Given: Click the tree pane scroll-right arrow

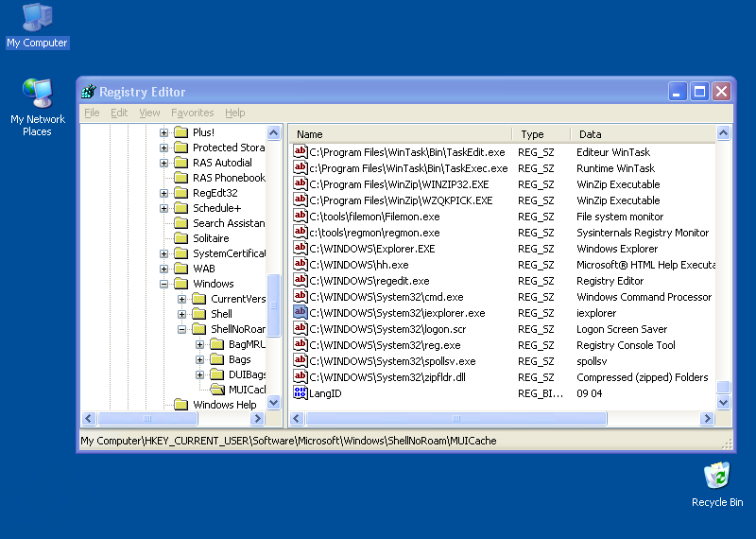Looking at the screenshot, I should click(257, 418).
